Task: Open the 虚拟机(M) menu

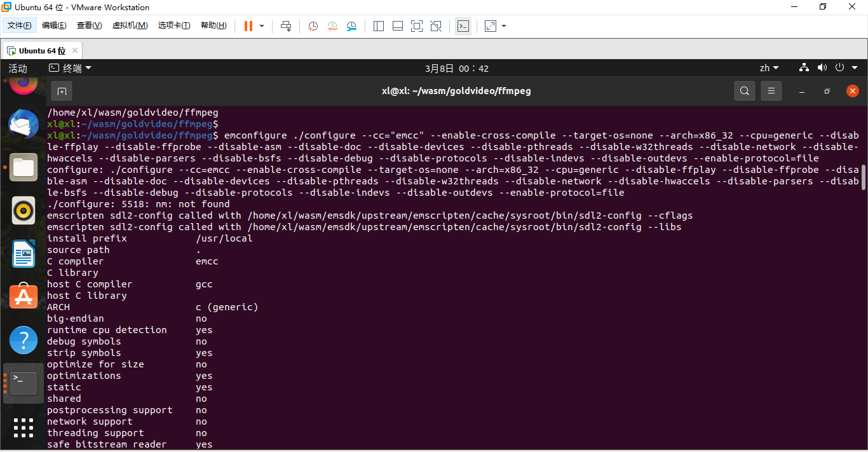Action: [130, 25]
